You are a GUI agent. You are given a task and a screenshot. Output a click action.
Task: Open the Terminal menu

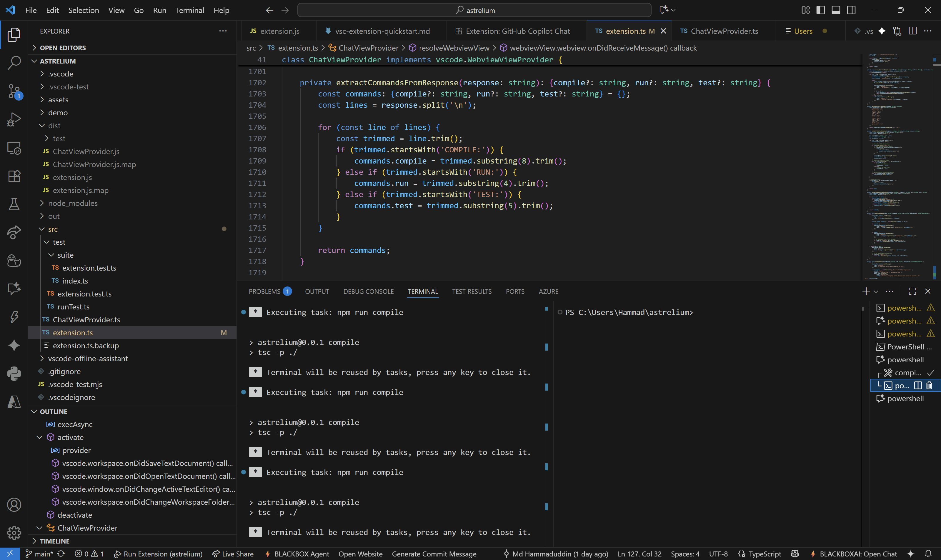coord(189,10)
